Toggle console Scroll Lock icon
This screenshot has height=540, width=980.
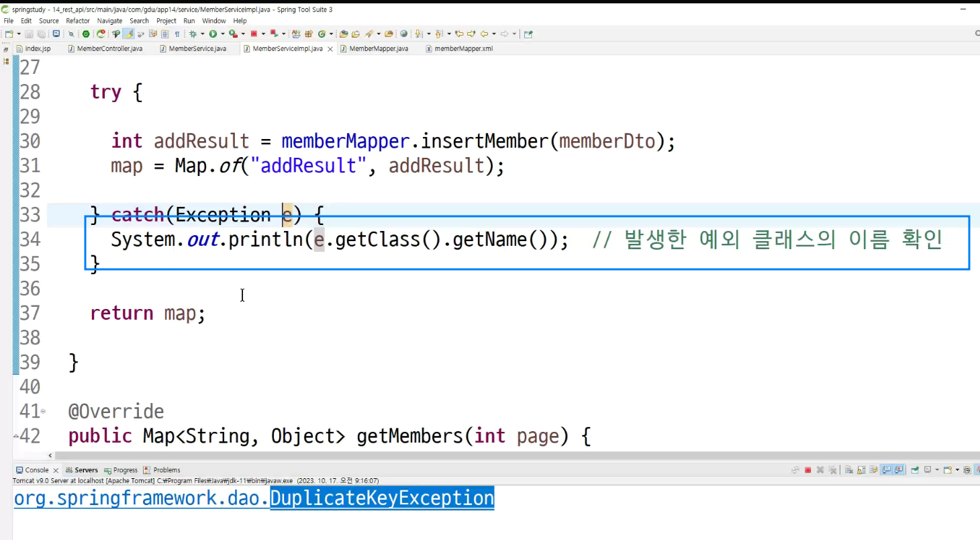coord(861,470)
